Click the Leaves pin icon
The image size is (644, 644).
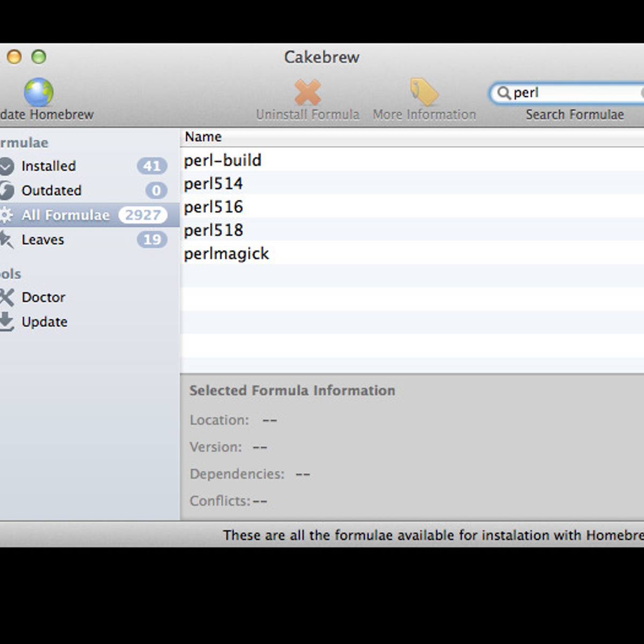click(x=6, y=239)
